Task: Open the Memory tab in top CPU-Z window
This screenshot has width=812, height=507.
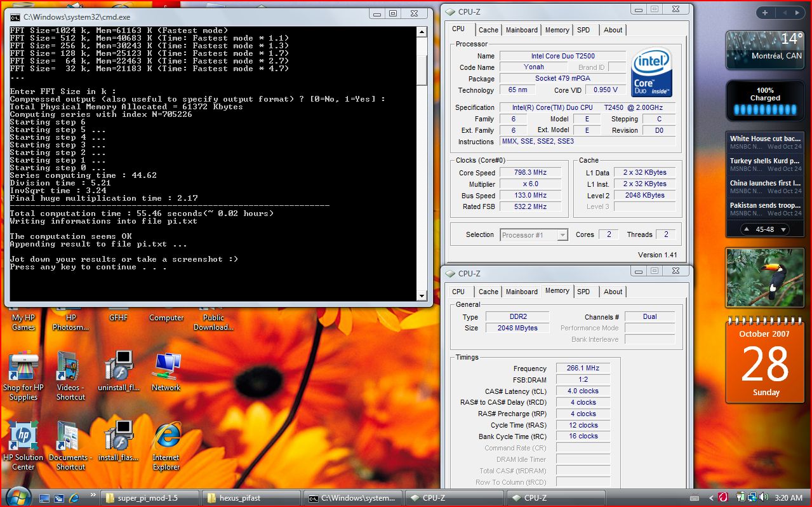Action: (x=557, y=30)
